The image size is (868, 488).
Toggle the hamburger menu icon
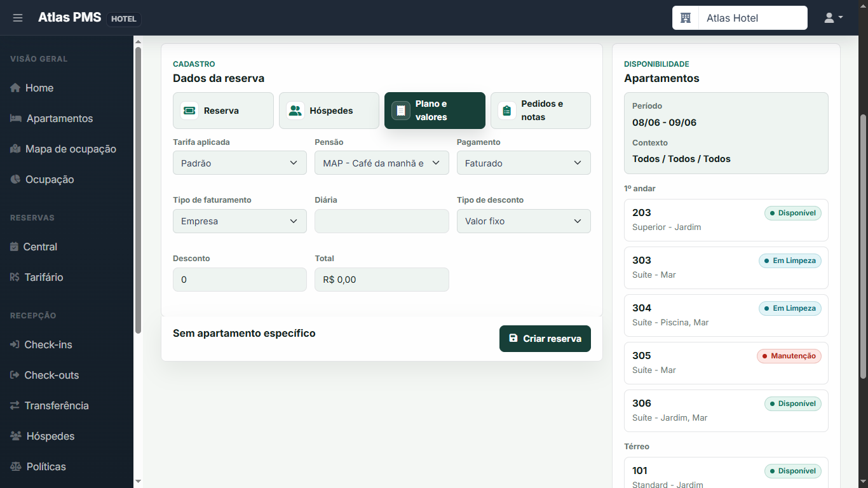[x=18, y=18]
